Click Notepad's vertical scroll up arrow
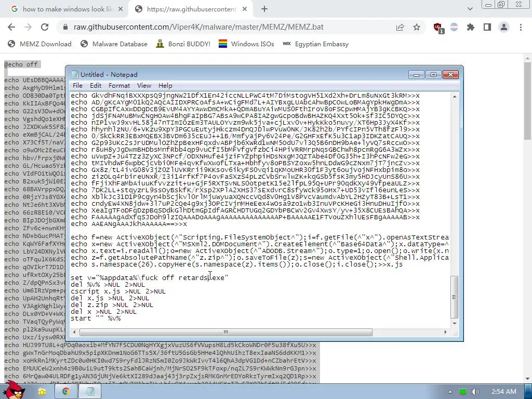 click(x=455, y=96)
